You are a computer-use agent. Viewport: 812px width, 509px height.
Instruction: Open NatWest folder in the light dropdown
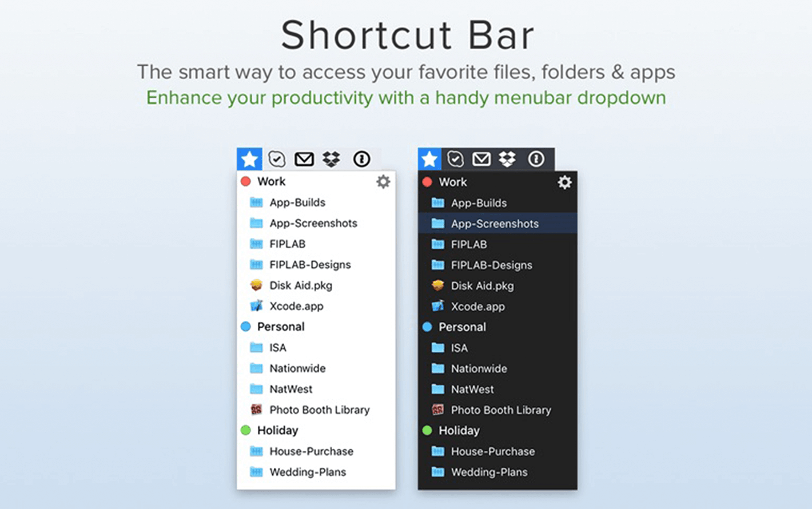point(316,389)
